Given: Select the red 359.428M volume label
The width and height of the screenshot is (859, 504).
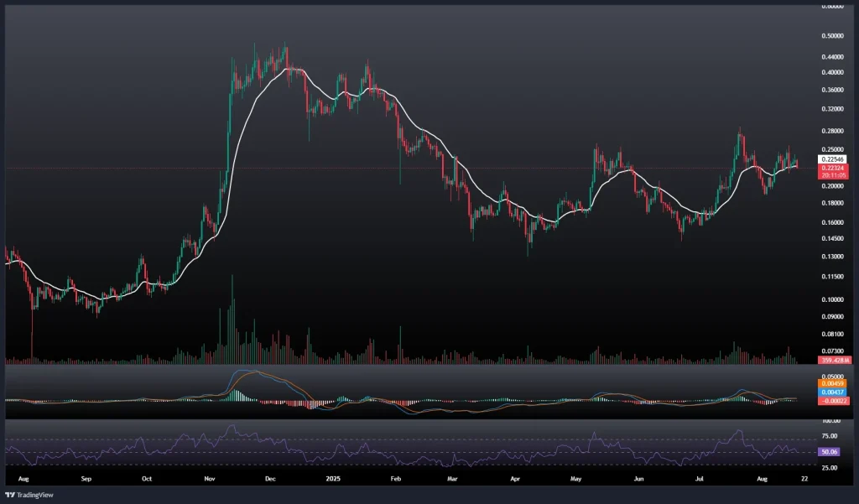Looking at the screenshot, I should coord(833,361).
